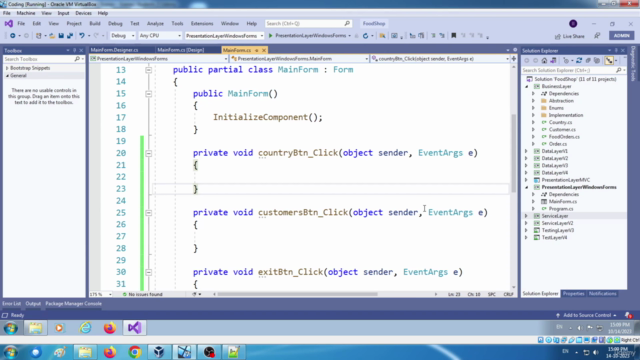The height and width of the screenshot is (360, 640).
Task: Click the green Start debugging play icon
Action: pos(270,36)
